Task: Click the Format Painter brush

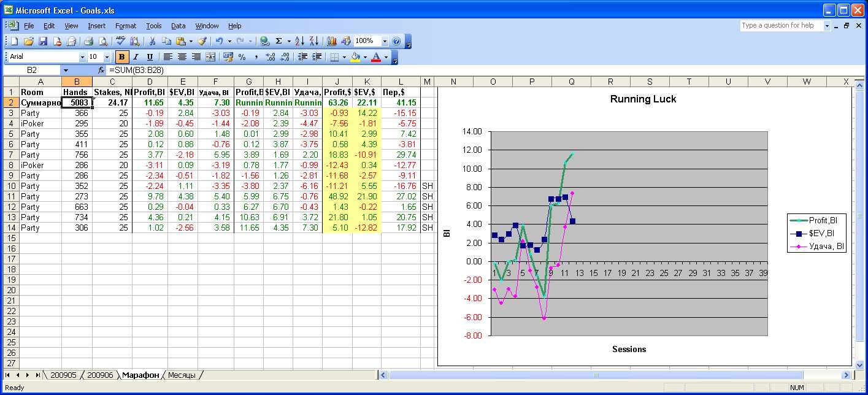Action: pos(202,41)
